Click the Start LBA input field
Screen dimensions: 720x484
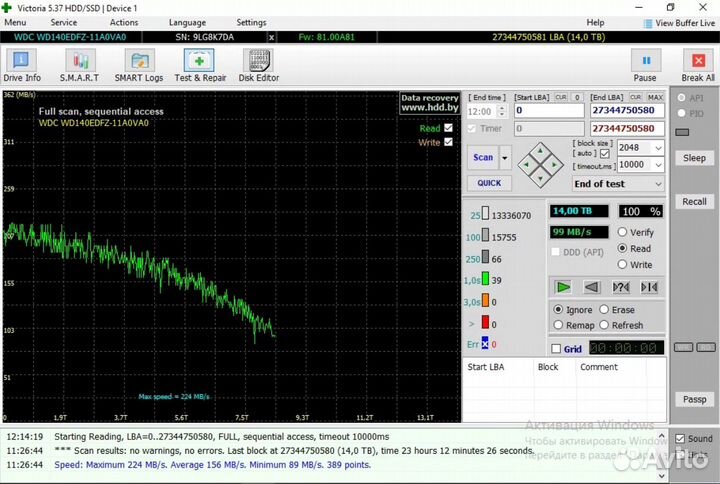tap(548, 111)
